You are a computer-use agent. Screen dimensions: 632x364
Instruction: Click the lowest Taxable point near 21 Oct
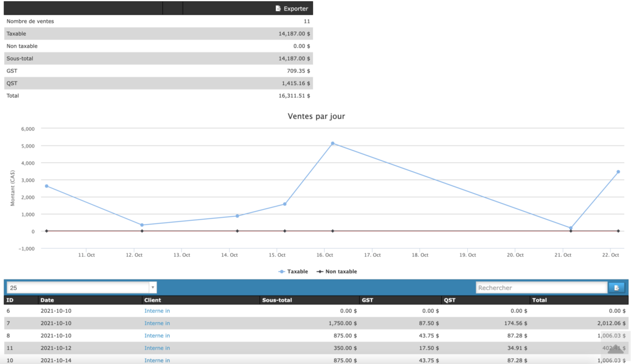[x=571, y=228]
